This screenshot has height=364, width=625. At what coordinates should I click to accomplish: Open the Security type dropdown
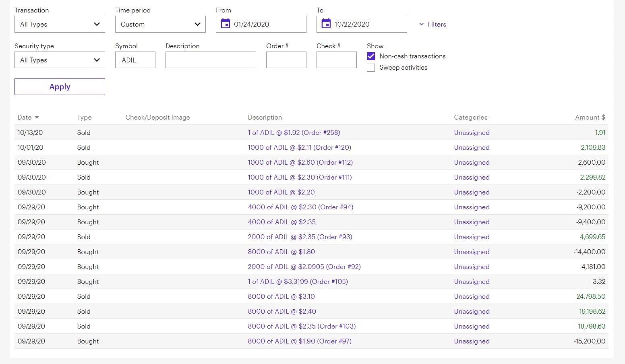(x=60, y=60)
